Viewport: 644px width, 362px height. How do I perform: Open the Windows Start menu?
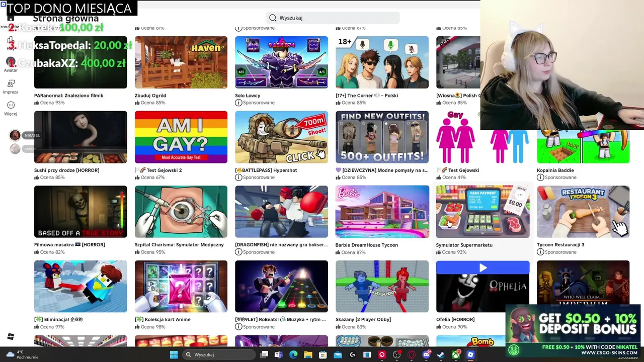(x=174, y=354)
